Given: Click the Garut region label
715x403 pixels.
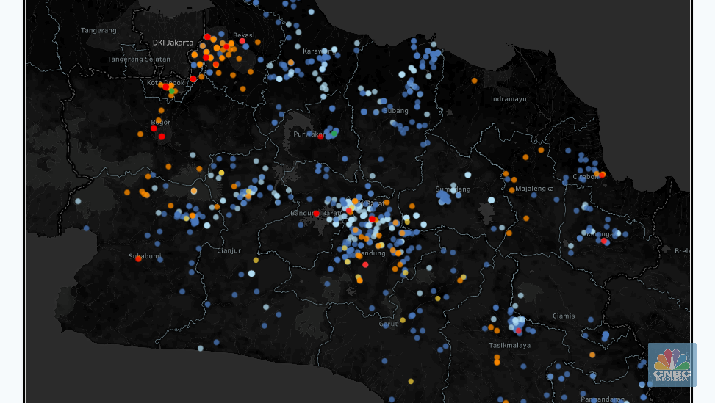Looking at the screenshot, I should tap(388, 323).
